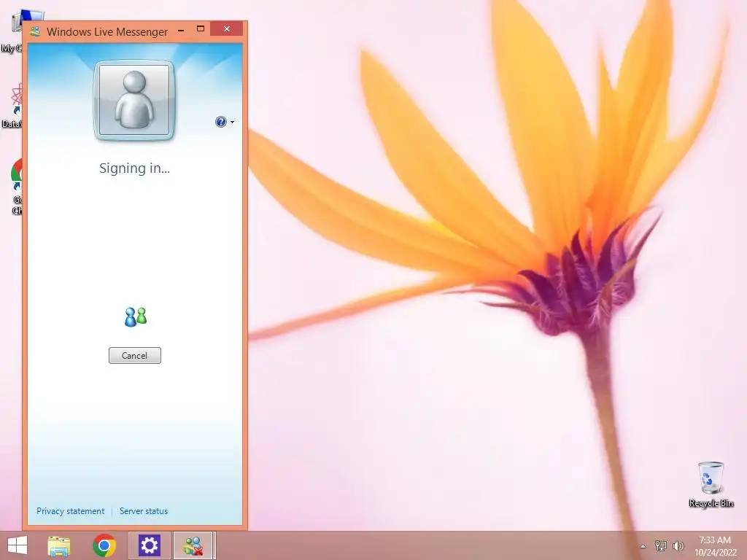Launch Google Chrome from the taskbar
This screenshot has height=560, width=747.
tap(104, 545)
